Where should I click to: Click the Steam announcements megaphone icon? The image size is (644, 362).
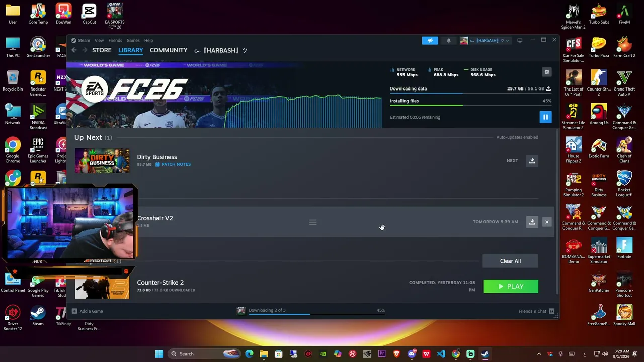tap(430, 41)
